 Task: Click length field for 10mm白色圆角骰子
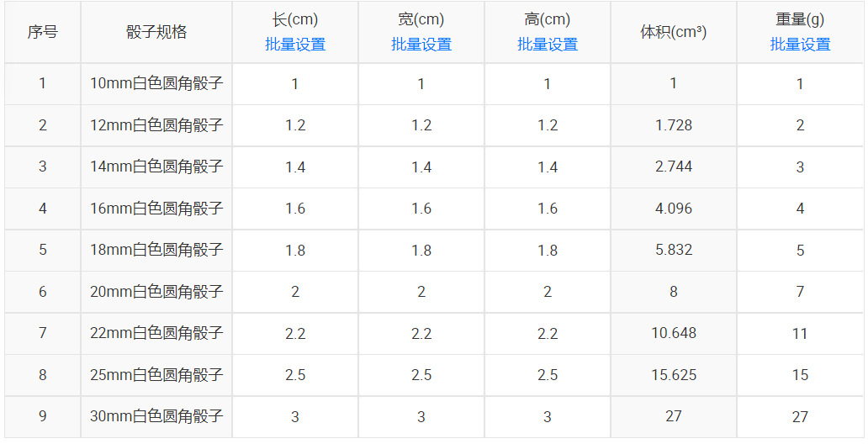(x=295, y=84)
